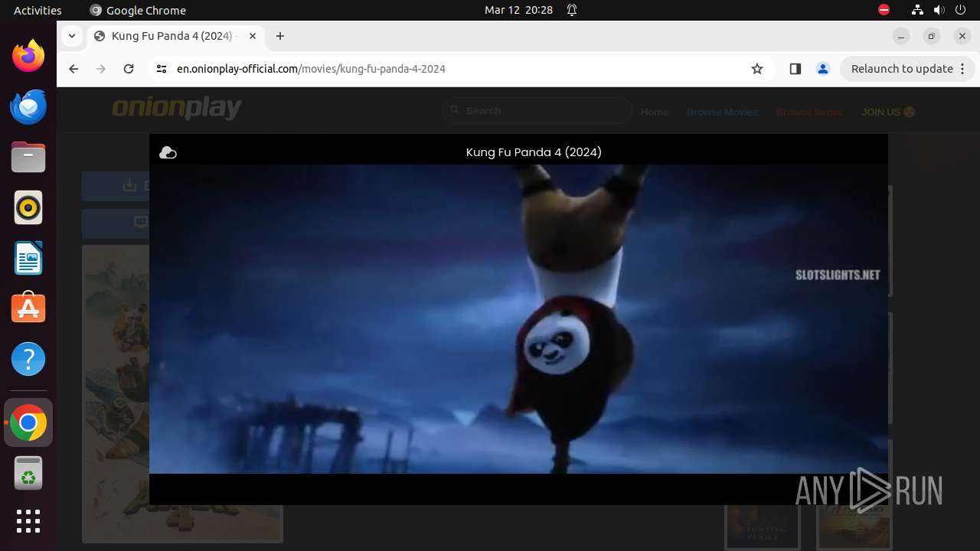Image resolution: width=980 pixels, height=551 pixels.
Task: Open the Browse Movies menu link
Action: [x=722, y=112]
